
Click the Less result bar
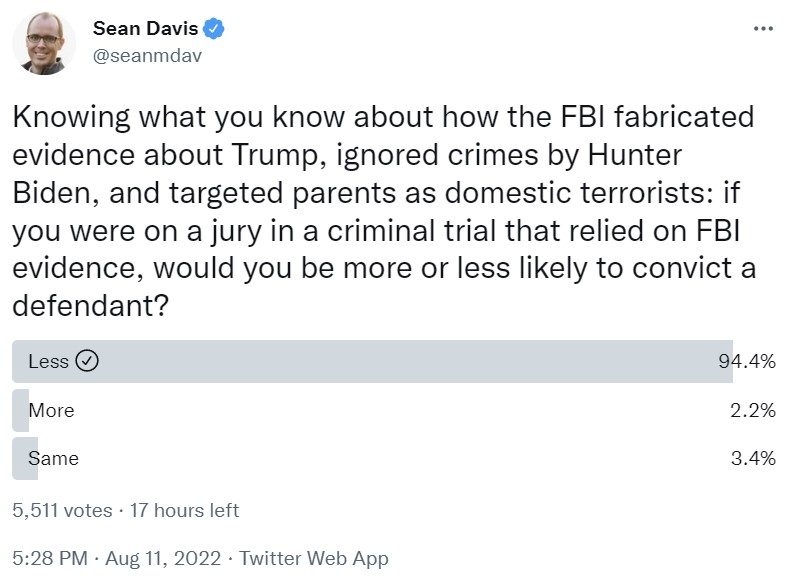pyautogui.click(x=372, y=361)
